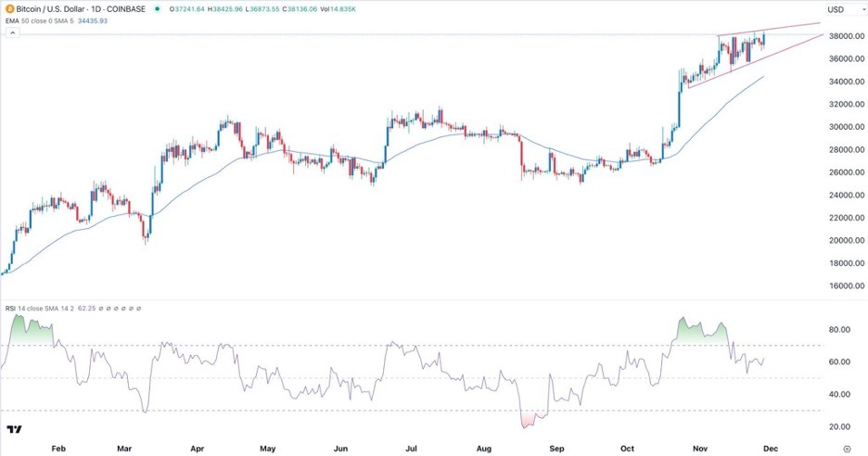Click the Bitcoin symbol logo icon

point(9,9)
